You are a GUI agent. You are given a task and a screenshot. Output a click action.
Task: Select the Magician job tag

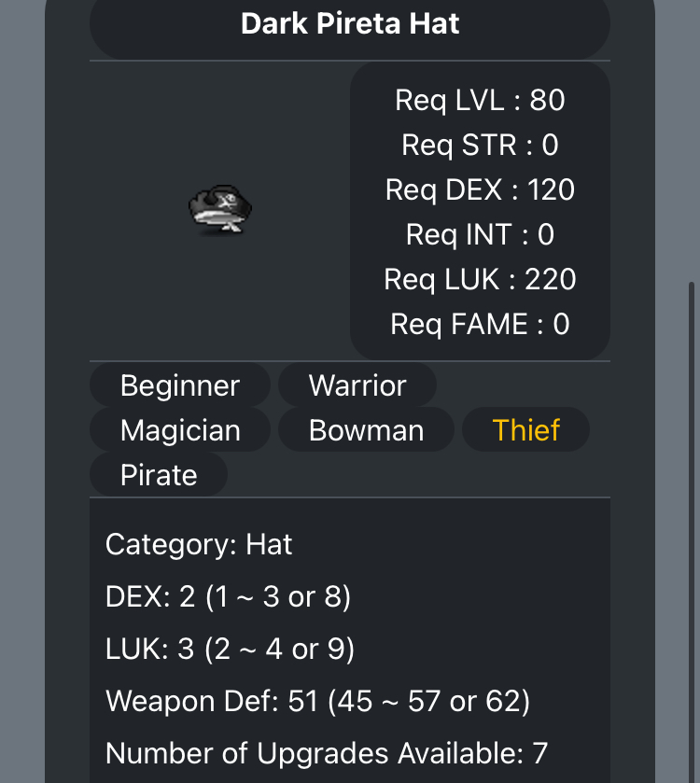coord(180,430)
